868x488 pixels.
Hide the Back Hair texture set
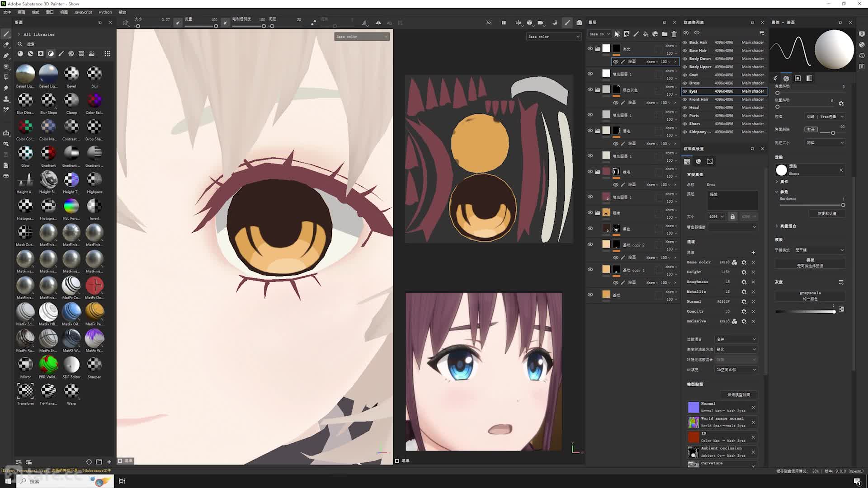[x=685, y=42]
